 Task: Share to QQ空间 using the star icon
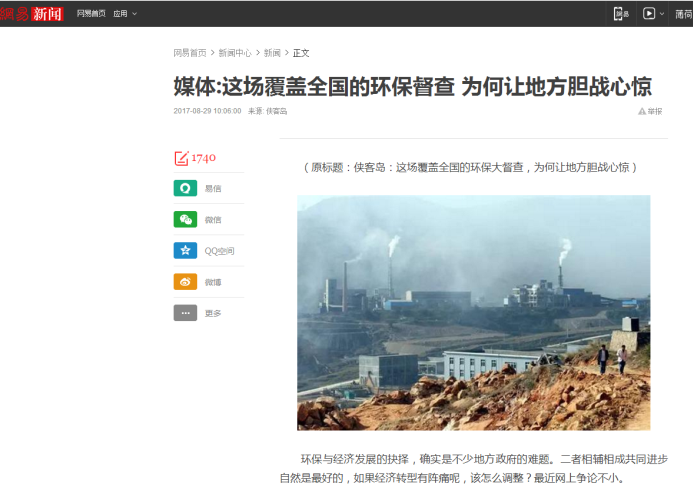[x=185, y=251]
